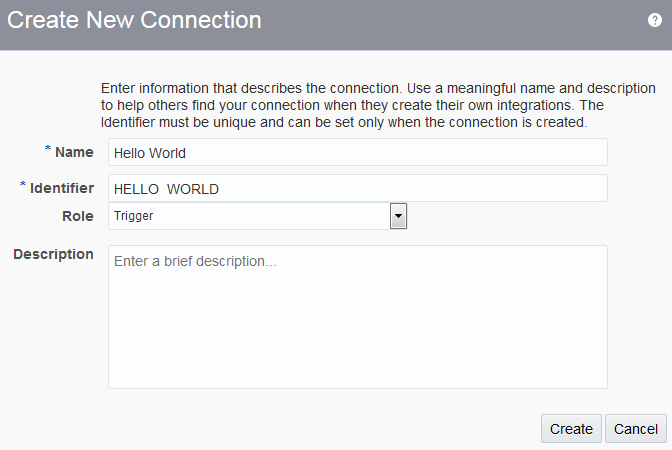Click the Role label
Screen dimensions: 672x450
tap(78, 216)
